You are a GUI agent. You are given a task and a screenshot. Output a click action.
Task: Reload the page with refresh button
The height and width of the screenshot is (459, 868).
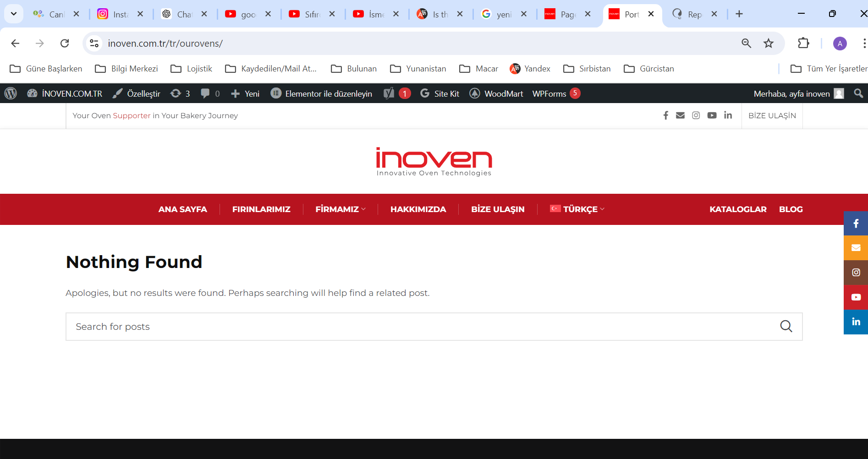[x=65, y=44]
